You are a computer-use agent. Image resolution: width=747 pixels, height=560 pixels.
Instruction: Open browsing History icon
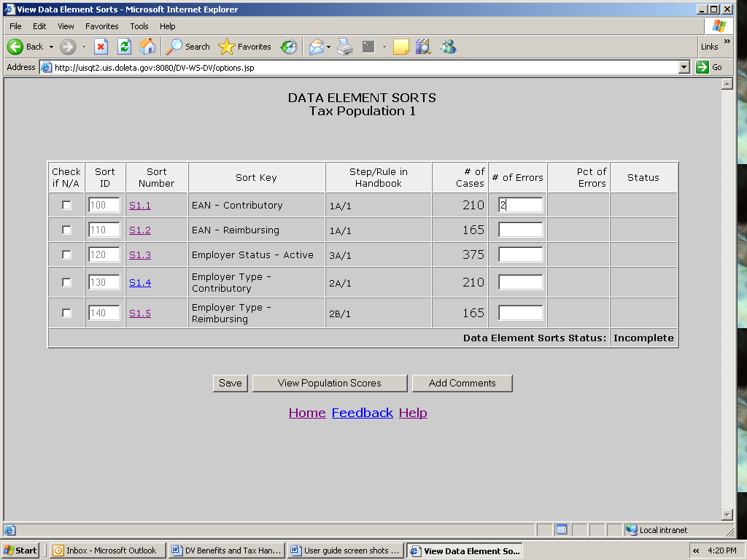coord(289,47)
